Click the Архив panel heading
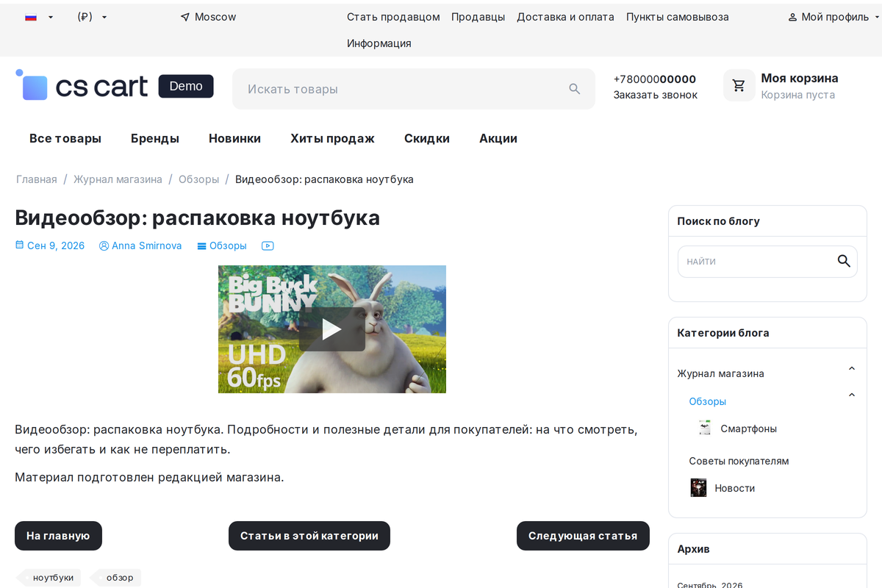 (x=693, y=549)
